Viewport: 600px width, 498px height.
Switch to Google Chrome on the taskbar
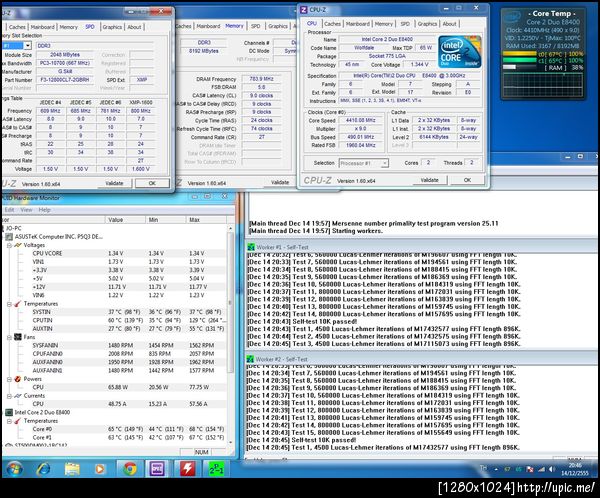tap(130, 469)
